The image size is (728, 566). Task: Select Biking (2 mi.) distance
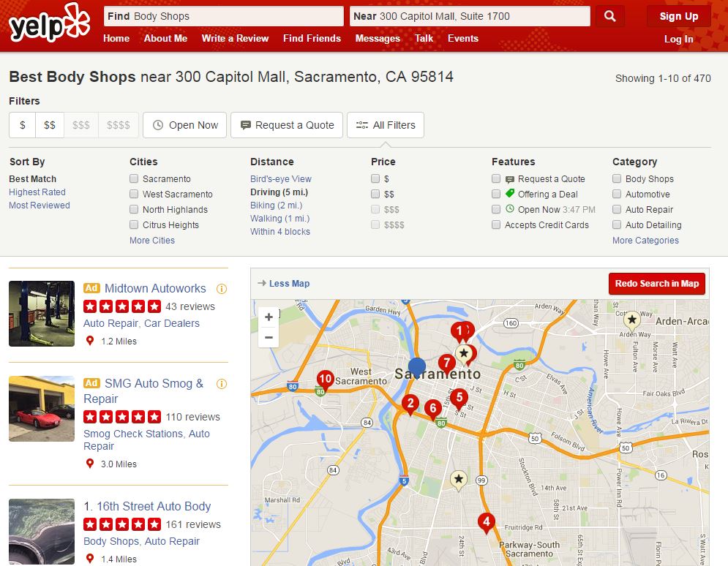pos(277,205)
